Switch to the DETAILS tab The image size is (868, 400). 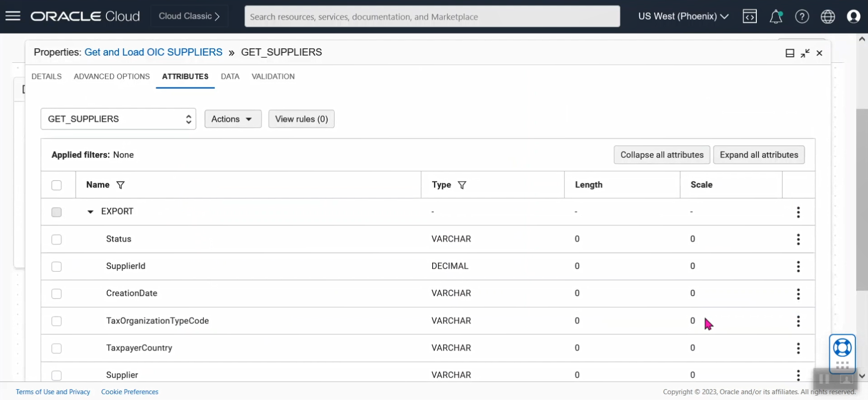tap(47, 76)
